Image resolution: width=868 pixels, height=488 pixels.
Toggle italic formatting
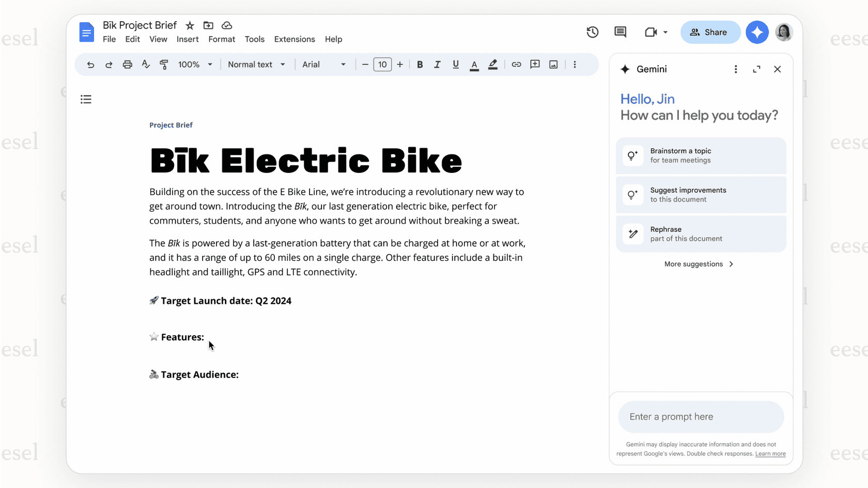pos(437,64)
